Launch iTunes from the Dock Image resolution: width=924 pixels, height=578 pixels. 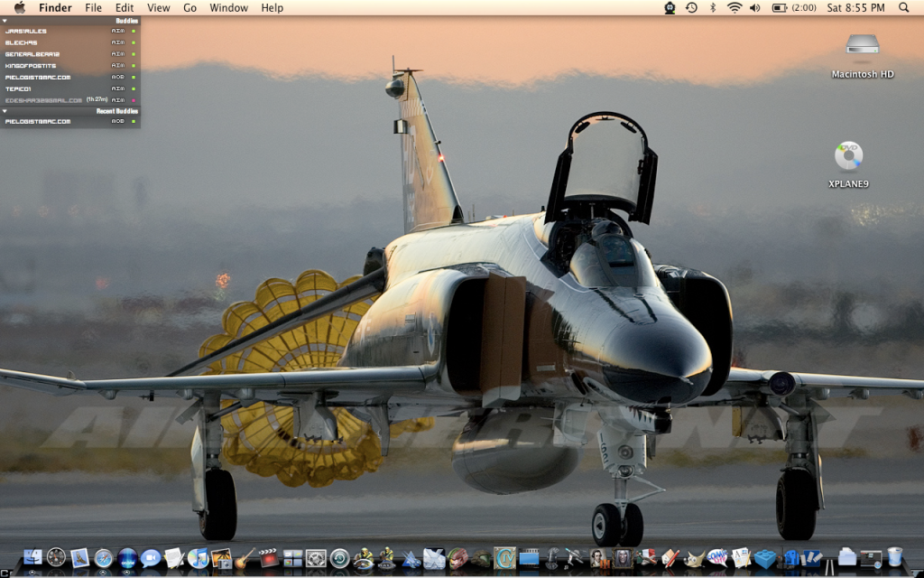click(198, 557)
